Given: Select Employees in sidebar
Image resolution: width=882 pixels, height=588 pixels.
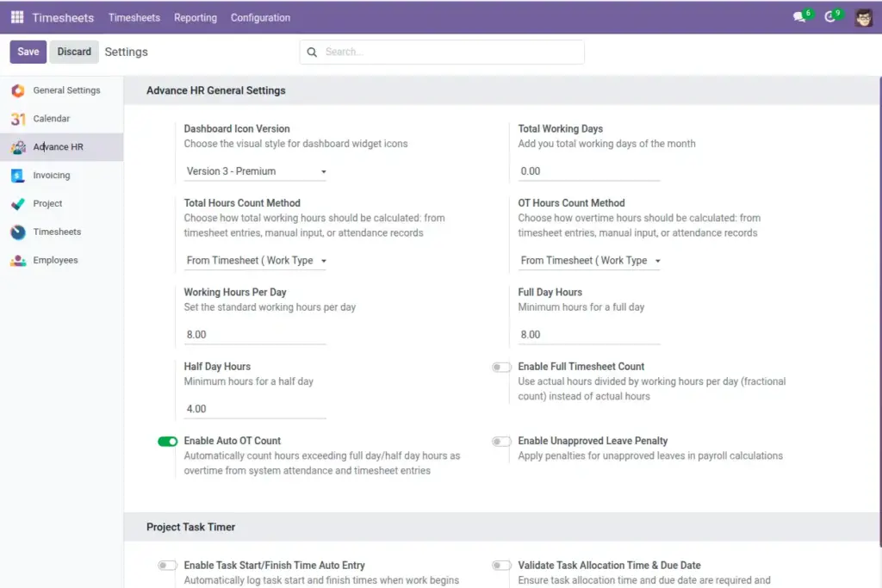Looking at the screenshot, I should (61, 260).
